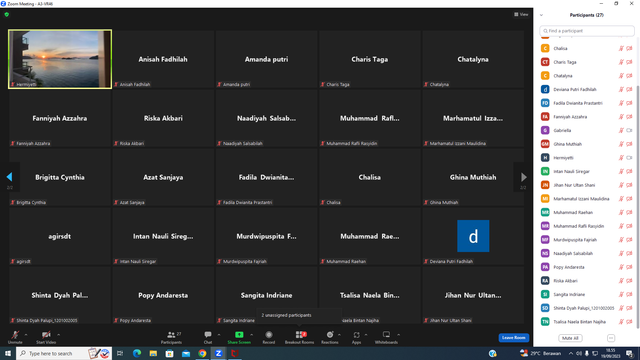Toggle Ghina Muthiah's microphone in participant list
This screenshot has width=640, height=360.
(x=621, y=144)
